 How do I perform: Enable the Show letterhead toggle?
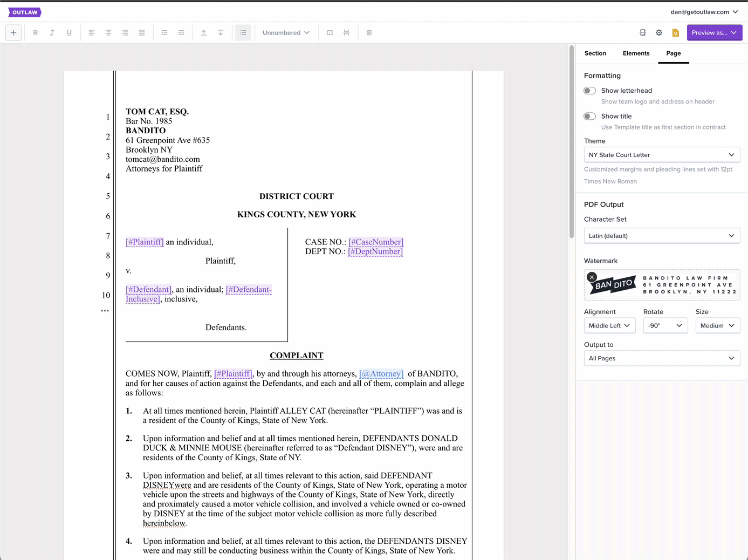click(x=590, y=91)
